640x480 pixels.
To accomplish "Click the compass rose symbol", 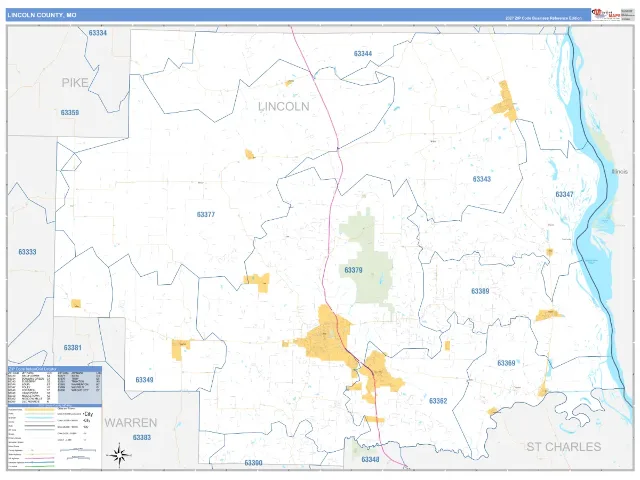I will [119, 454].
